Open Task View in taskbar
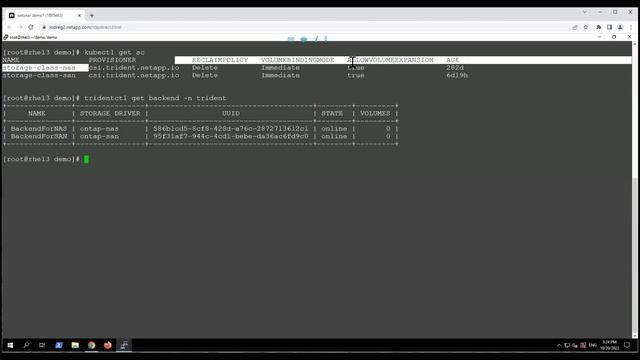The image size is (640, 360). pos(42,345)
